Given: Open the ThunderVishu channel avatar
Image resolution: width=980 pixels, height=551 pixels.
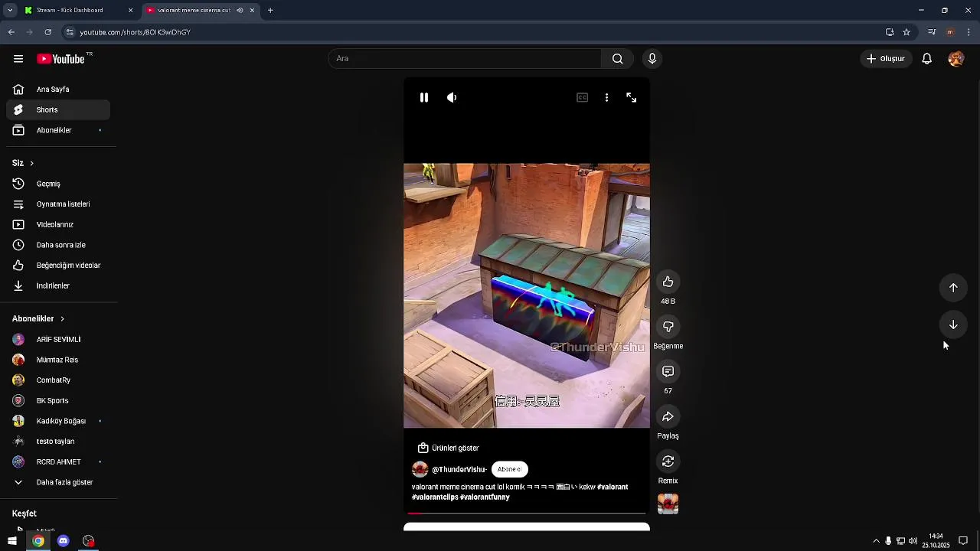Looking at the screenshot, I should point(420,469).
